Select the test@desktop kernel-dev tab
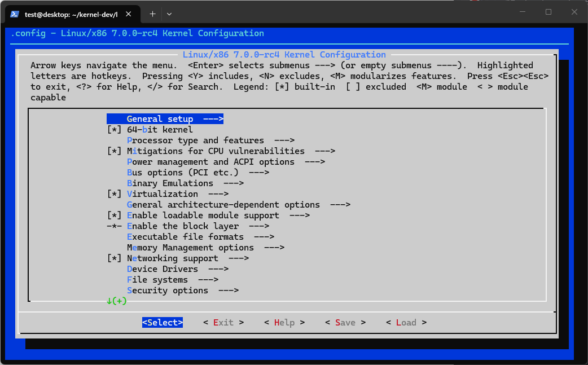The image size is (588, 365). 73,14
